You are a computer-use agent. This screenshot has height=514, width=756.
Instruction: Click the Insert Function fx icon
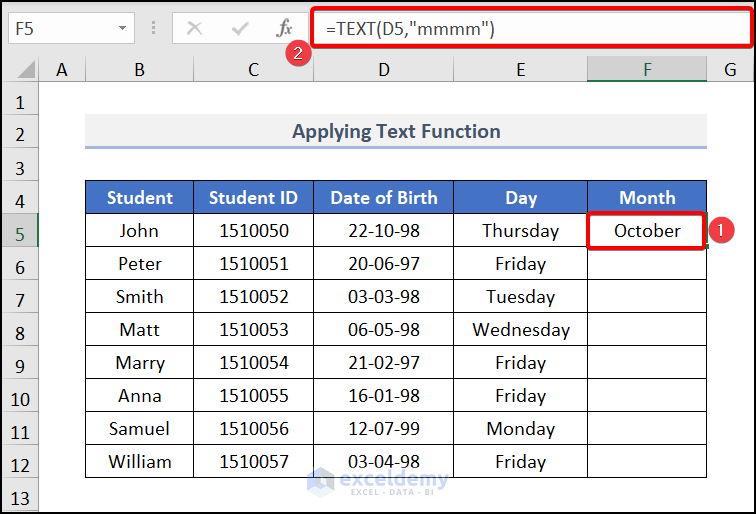[284, 29]
